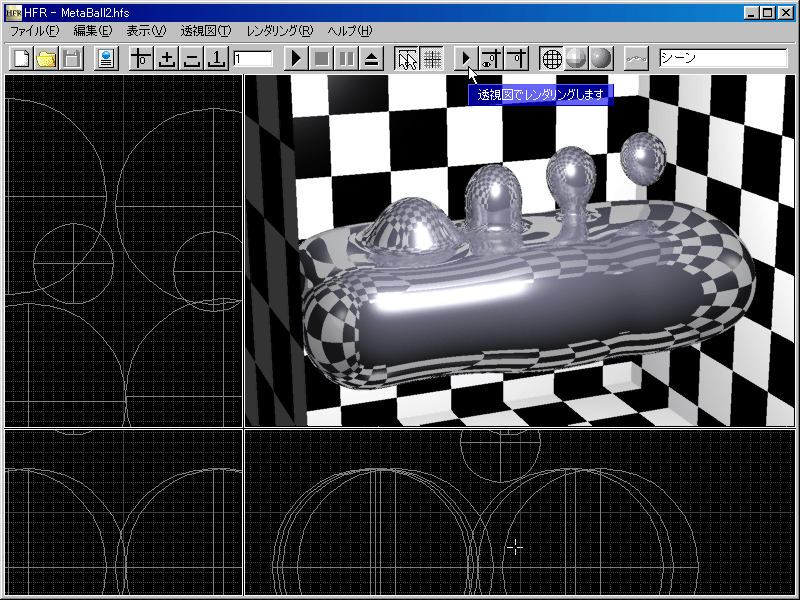Click the crosshair in the bottom-right wireframe viewport

[x=515, y=547]
